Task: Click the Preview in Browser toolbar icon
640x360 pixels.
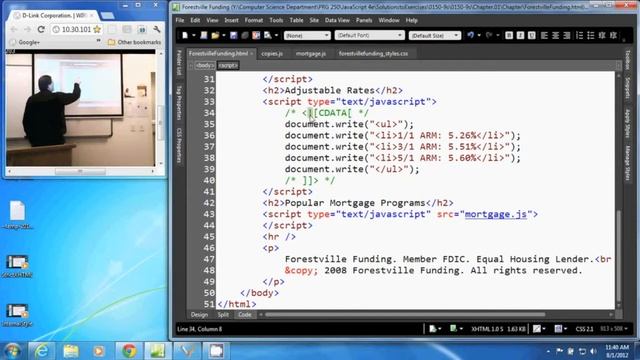Action: (267, 36)
